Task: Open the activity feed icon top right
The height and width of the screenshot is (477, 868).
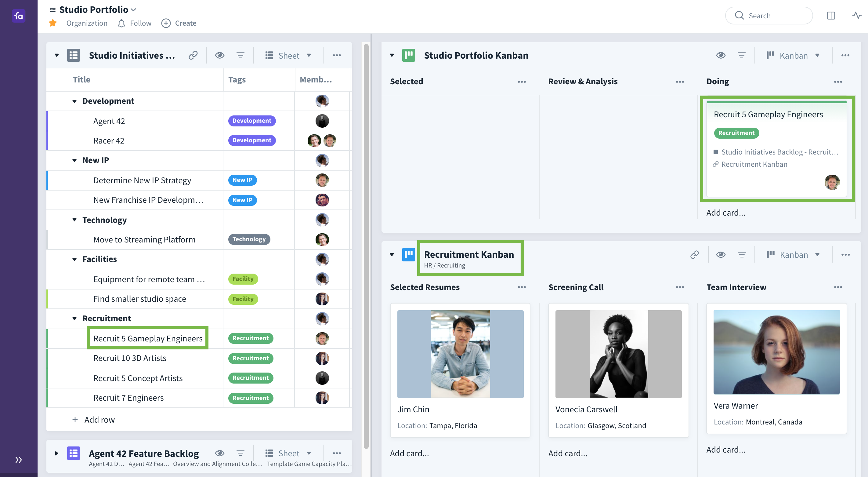Action: (857, 16)
